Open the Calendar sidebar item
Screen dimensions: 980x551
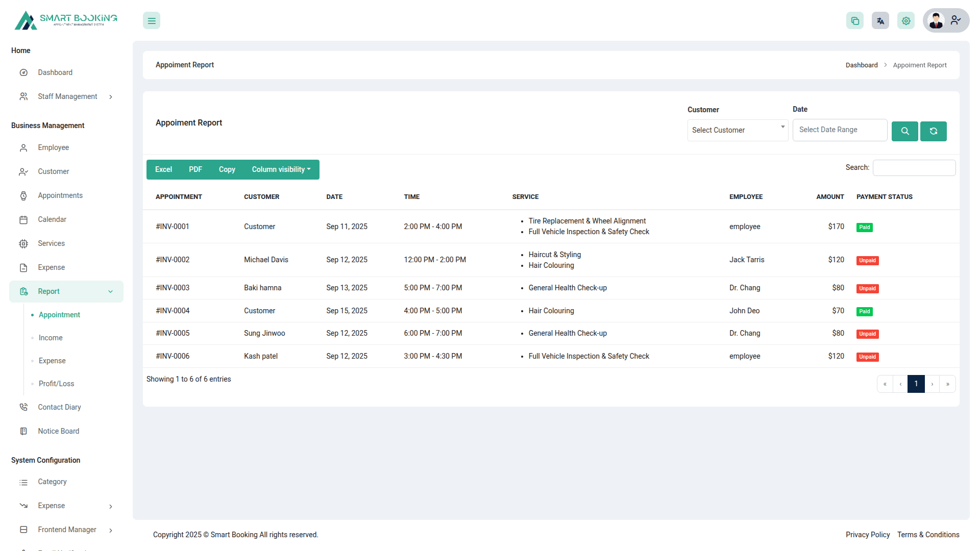pyautogui.click(x=52, y=219)
